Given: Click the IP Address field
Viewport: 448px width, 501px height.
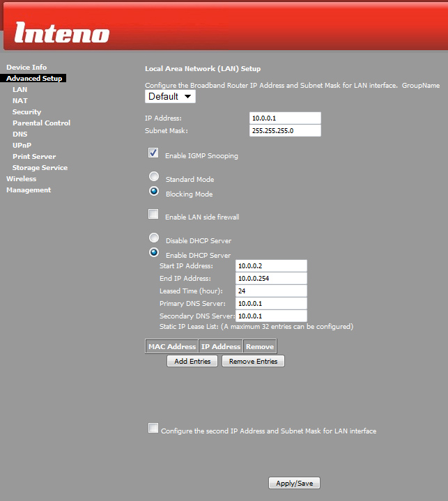Looking at the screenshot, I should point(285,118).
